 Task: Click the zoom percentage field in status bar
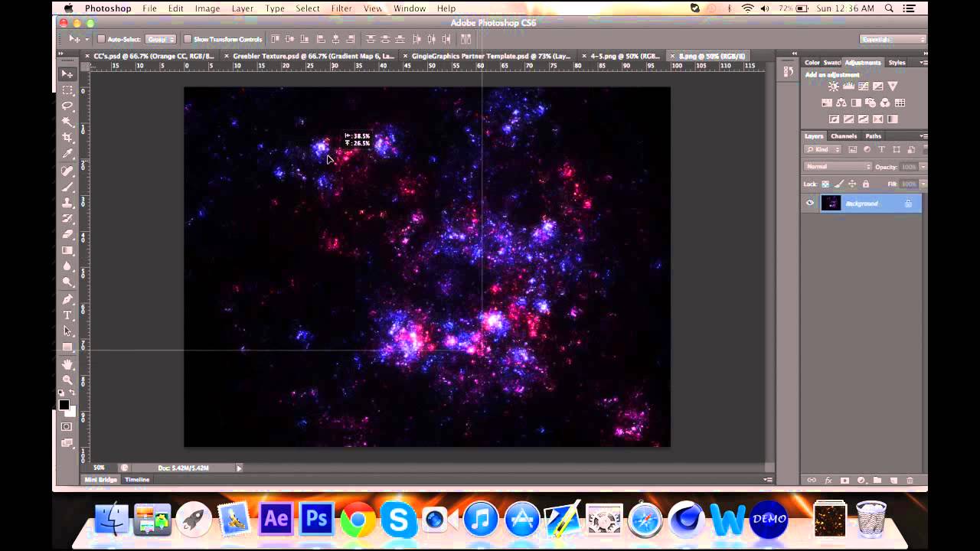[100, 468]
